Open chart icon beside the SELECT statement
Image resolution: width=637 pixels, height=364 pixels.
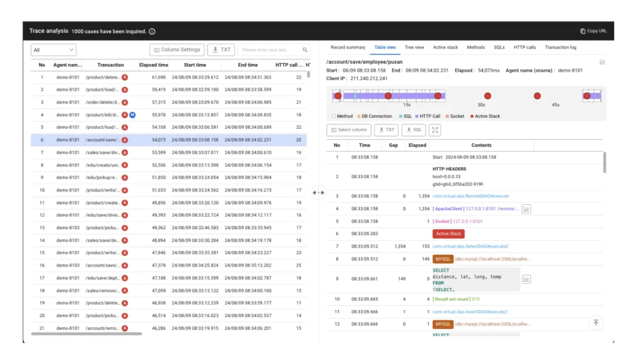526,280
